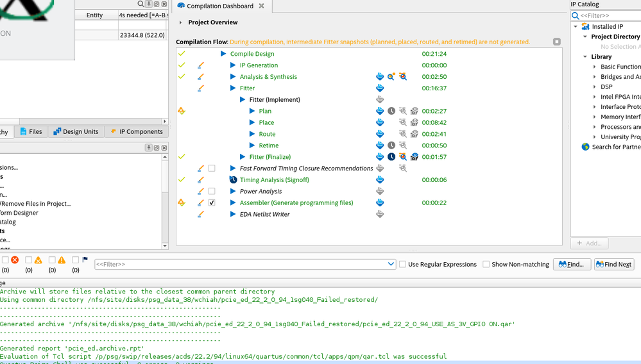
Task: Click the Fitter (Finalize) timing analyzer clock icon
Action: click(x=391, y=157)
